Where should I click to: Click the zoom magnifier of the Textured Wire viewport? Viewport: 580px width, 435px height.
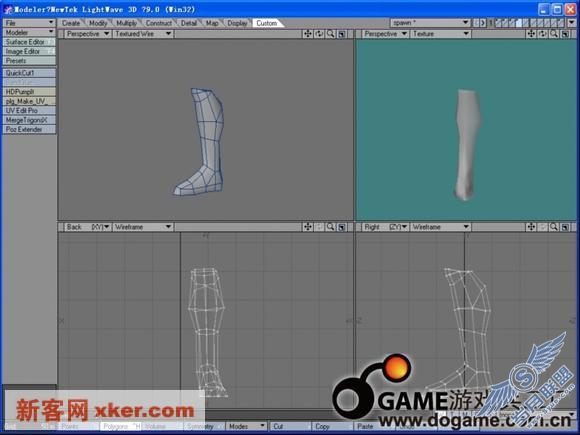[330, 34]
